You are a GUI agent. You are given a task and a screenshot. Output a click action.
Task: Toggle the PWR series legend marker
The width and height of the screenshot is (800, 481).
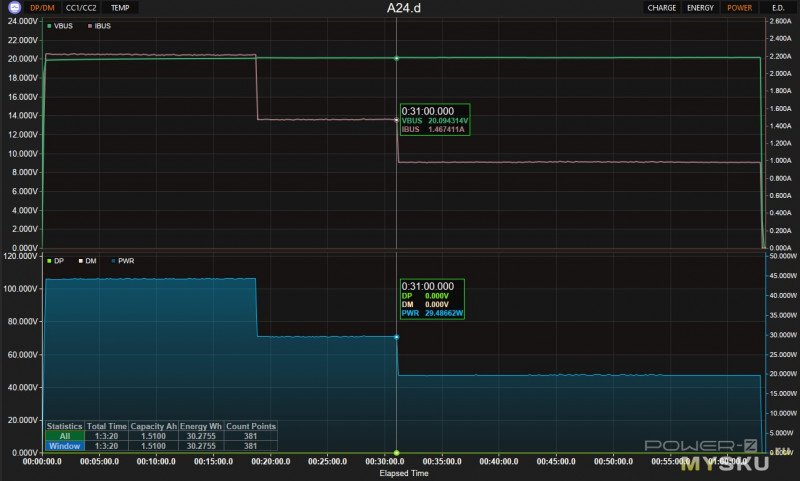(x=113, y=261)
